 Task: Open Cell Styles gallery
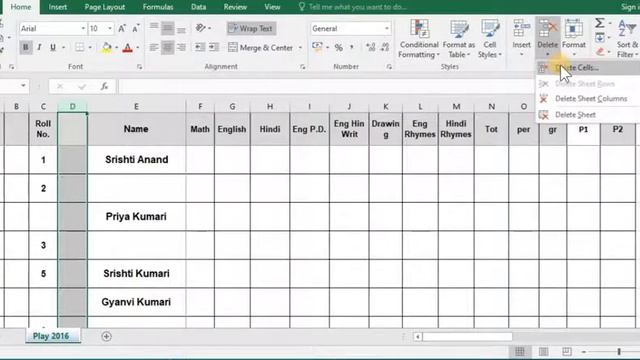click(x=489, y=39)
